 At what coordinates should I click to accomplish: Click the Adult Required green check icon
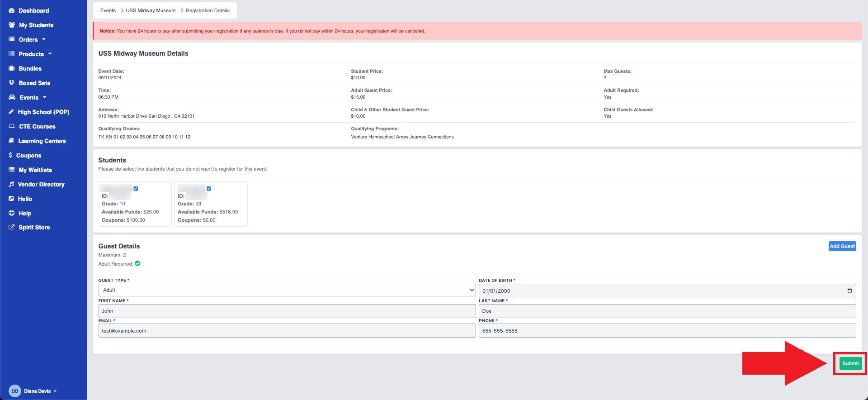coord(137,263)
